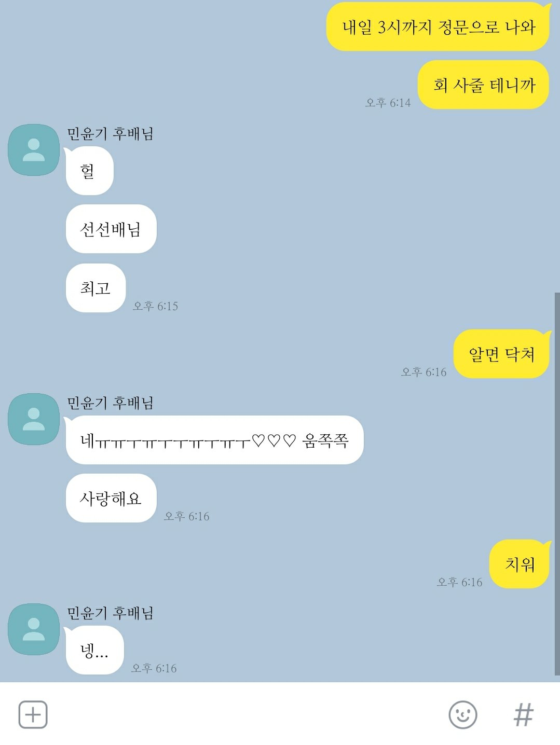Tap the white message bubble 헐
This screenshot has height=745, width=560.
pyautogui.click(x=89, y=171)
